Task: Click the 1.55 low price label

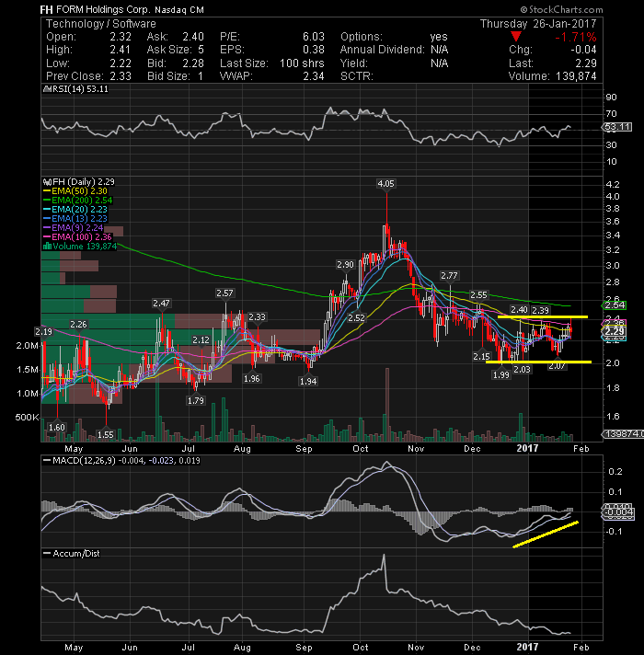Action: point(105,435)
